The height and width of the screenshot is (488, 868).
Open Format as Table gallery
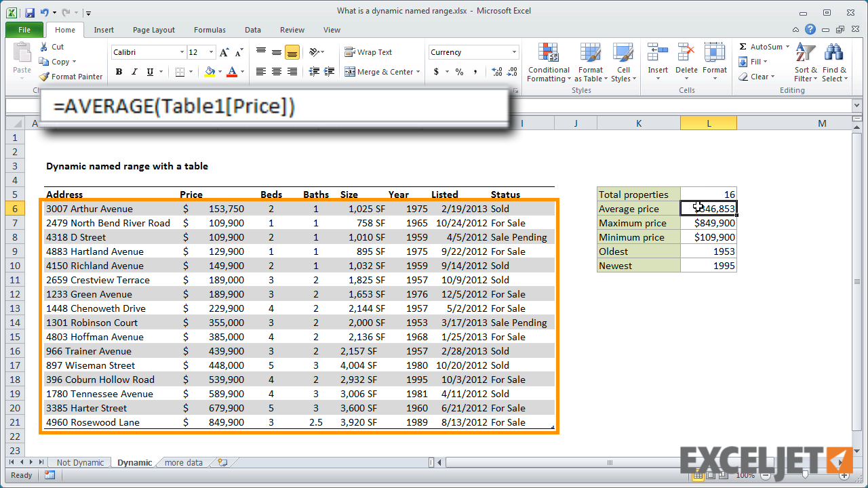[591, 62]
